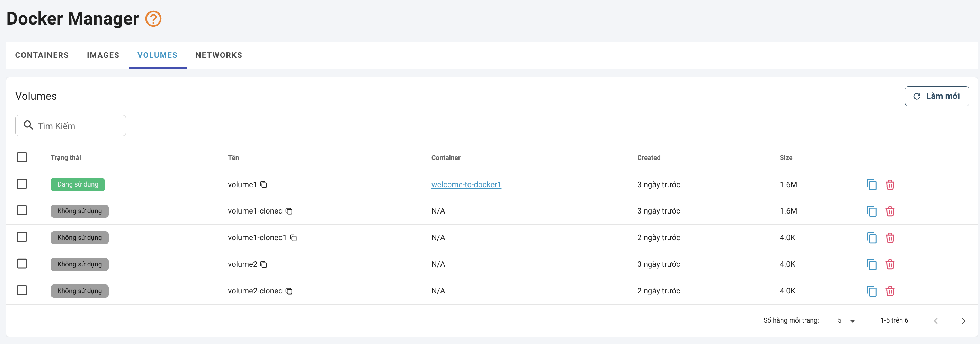The width and height of the screenshot is (980, 344).
Task: Switch to the Containers tab
Action: point(42,55)
